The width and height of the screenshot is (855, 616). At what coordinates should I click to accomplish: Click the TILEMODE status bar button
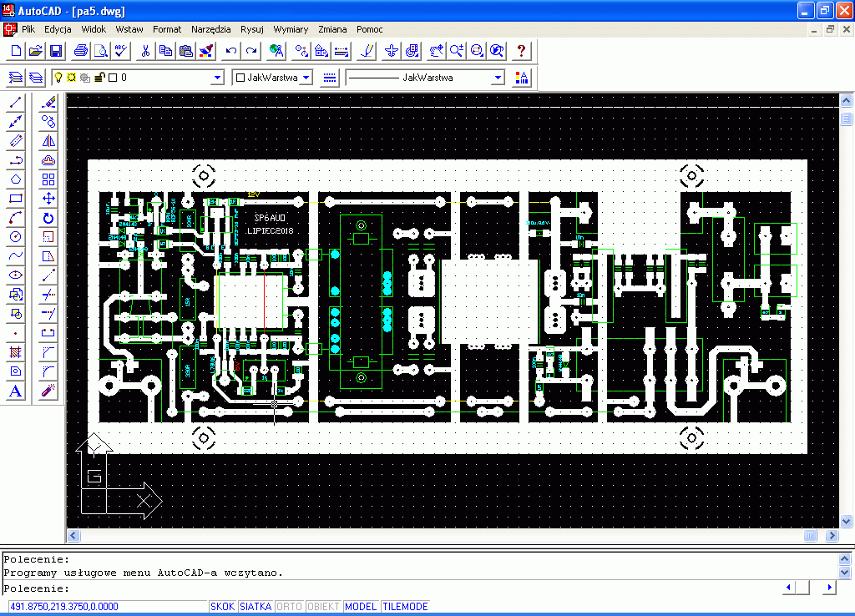pyautogui.click(x=405, y=607)
